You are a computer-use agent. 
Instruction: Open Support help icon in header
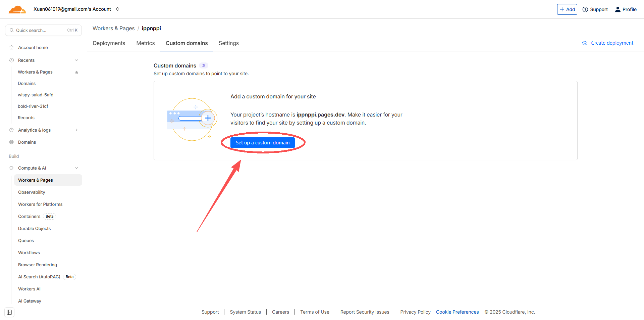click(x=585, y=9)
